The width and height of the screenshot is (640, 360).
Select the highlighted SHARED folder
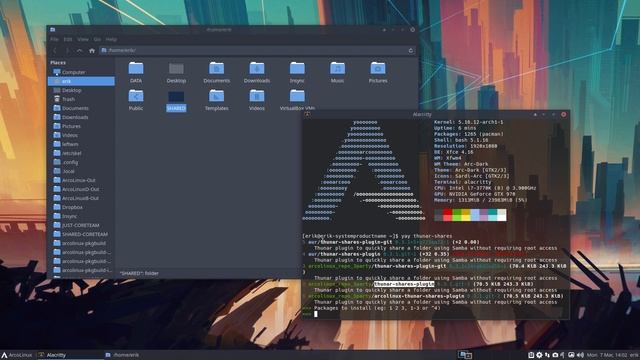(176, 101)
